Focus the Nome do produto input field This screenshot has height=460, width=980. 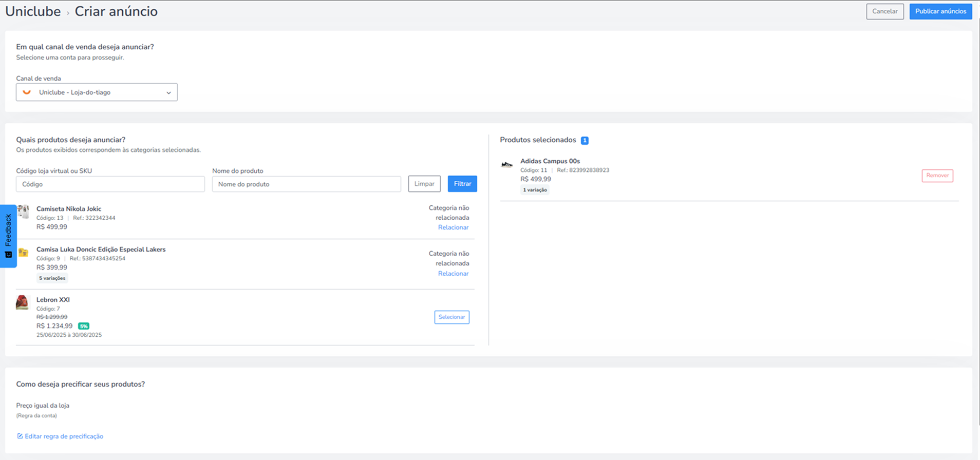[307, 184]
